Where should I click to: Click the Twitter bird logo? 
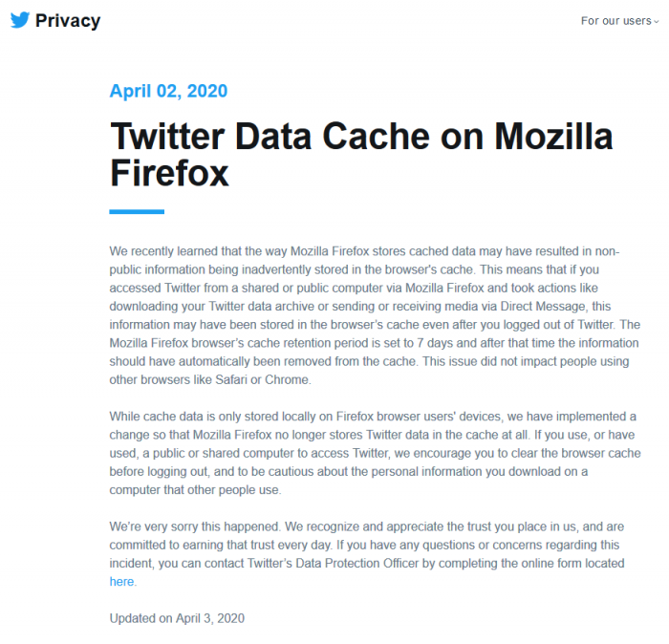point(20,20)
